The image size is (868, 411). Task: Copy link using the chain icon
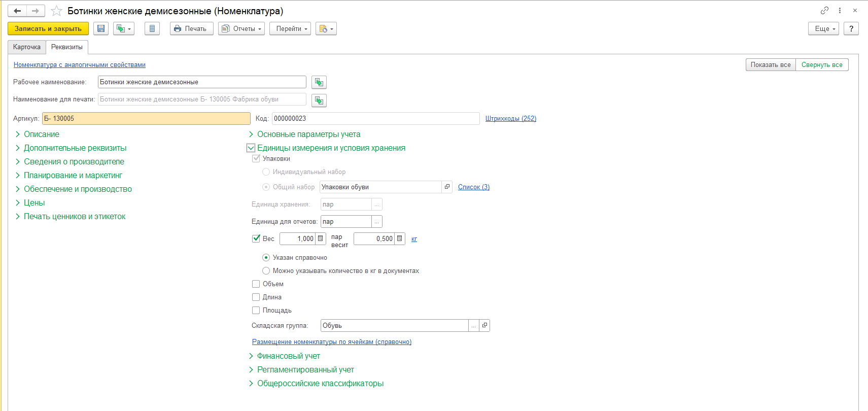[824, 11]
